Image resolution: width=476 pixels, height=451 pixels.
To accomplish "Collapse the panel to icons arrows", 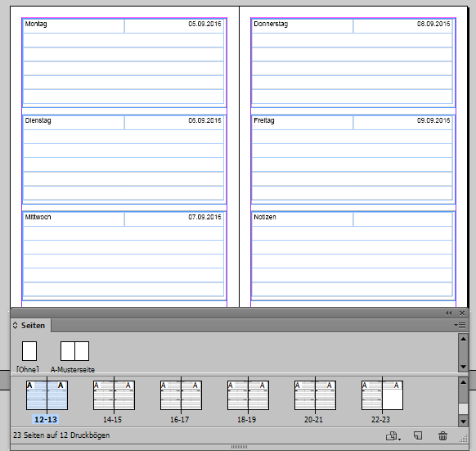I will coord(448,313).
